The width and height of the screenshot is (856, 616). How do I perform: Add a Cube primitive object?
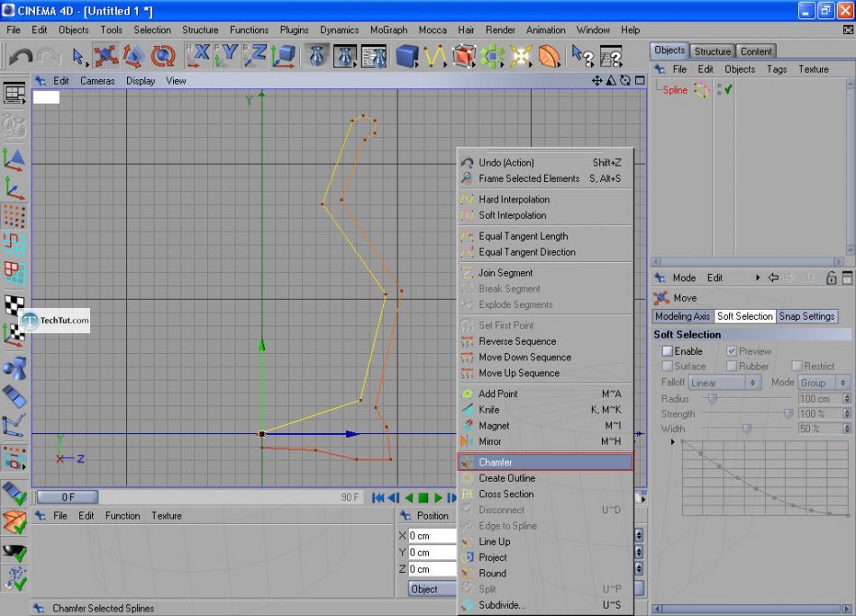point(406,56)
